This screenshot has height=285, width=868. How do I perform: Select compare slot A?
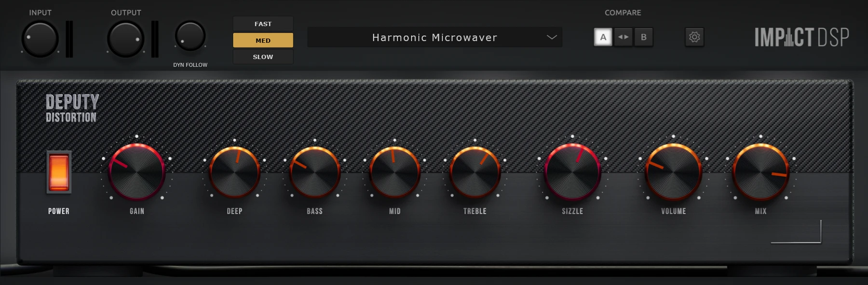[x=603, y=37]
